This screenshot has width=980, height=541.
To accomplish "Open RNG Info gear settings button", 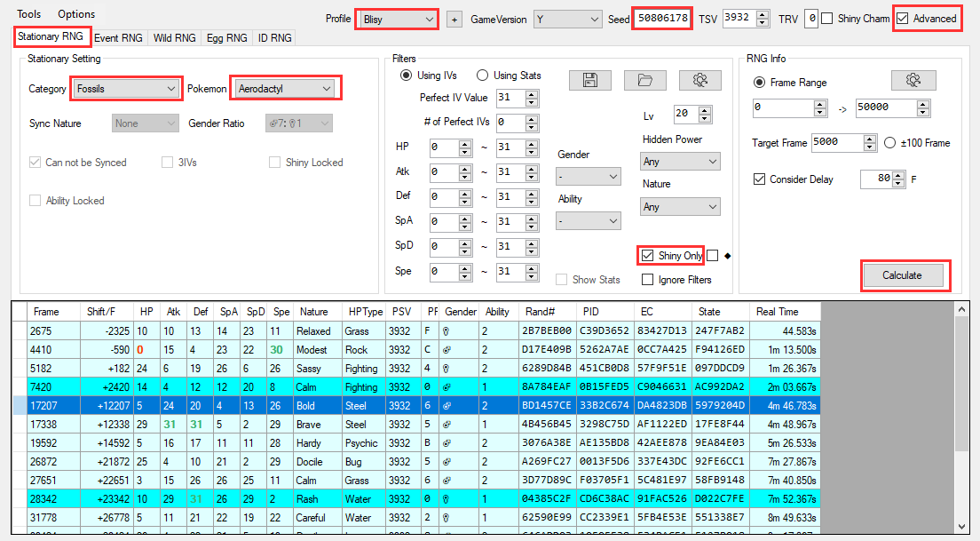I will point(913,80).
